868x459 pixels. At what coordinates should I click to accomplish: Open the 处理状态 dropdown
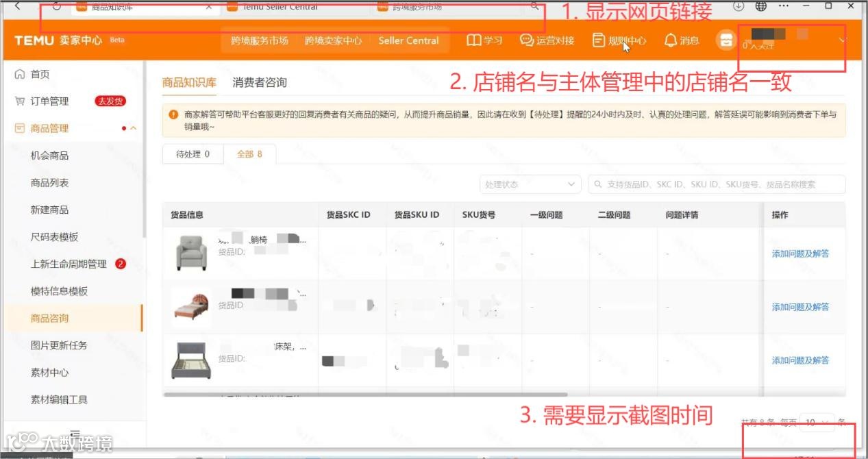[530, 184]
